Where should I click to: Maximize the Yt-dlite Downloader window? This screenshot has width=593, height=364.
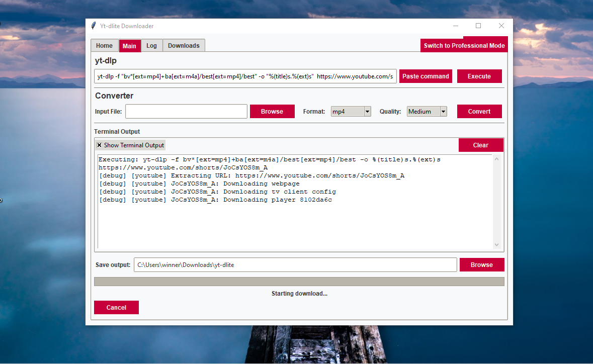pos(478,26)
